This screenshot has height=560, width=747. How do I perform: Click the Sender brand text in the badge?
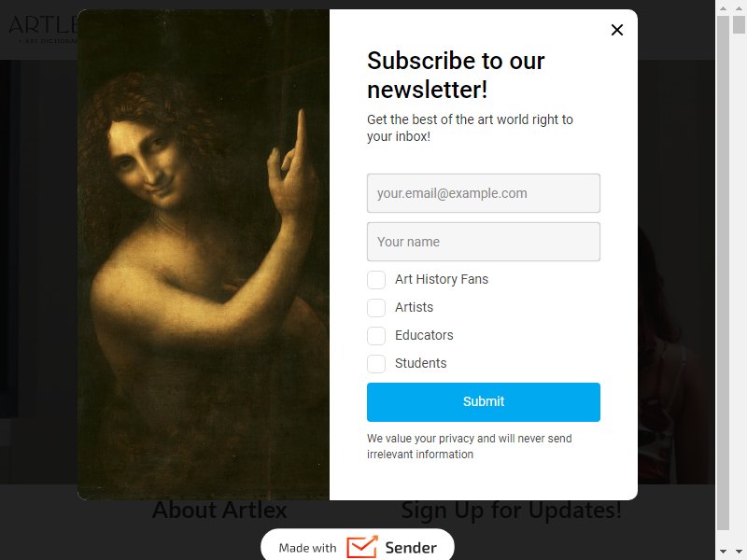point(411,548)
